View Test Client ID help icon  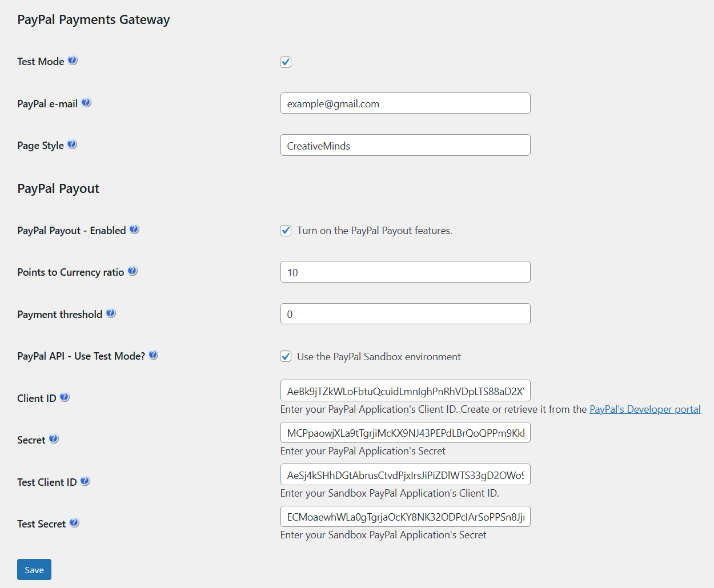[85, 481]
